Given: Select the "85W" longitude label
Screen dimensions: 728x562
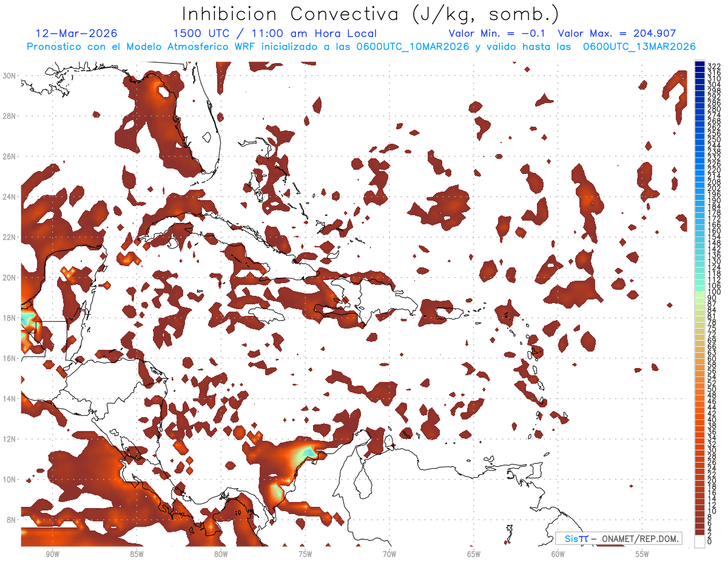Looking at the screenshot, I should 136,554.
